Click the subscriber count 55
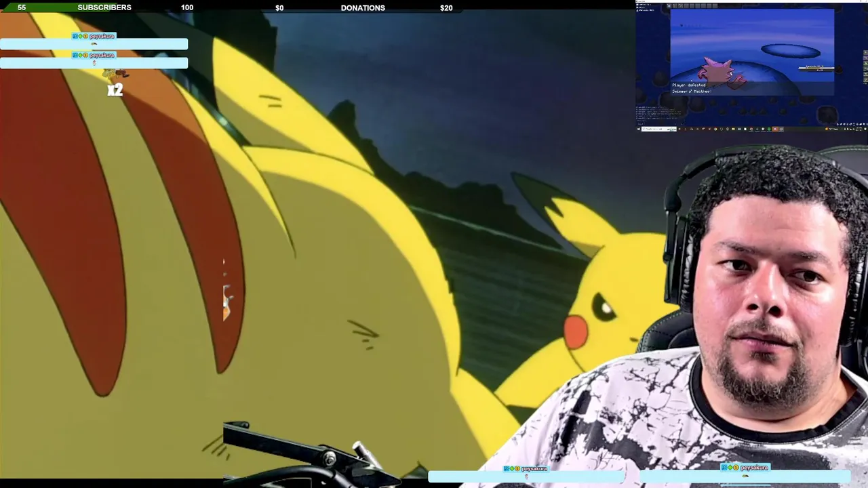The width and height of the screenshot is (868, 488). point(22,7)
